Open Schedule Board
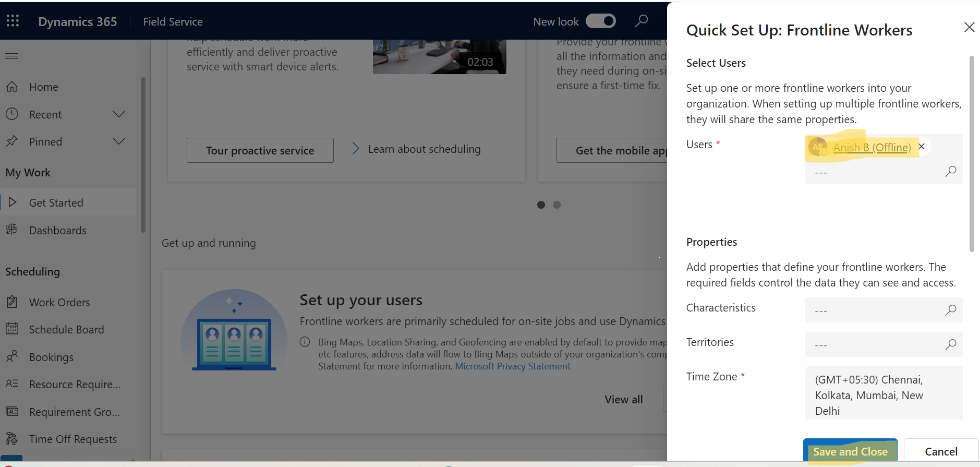This screenshot has height=467, width=980. click(68, 329)
